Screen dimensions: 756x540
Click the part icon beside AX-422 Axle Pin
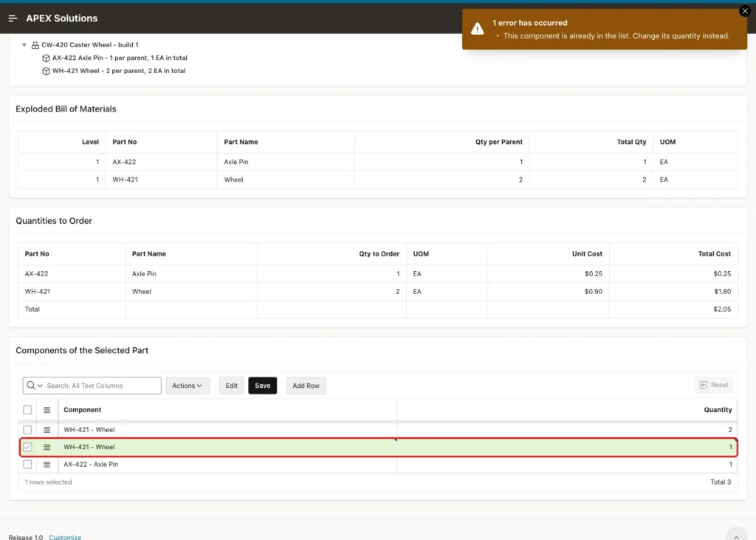[46, 58]
